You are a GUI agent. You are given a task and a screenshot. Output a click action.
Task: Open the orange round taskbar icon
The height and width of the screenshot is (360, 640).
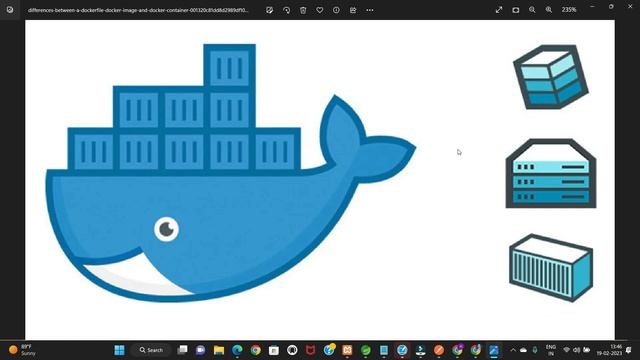click(x=439, y=350)
